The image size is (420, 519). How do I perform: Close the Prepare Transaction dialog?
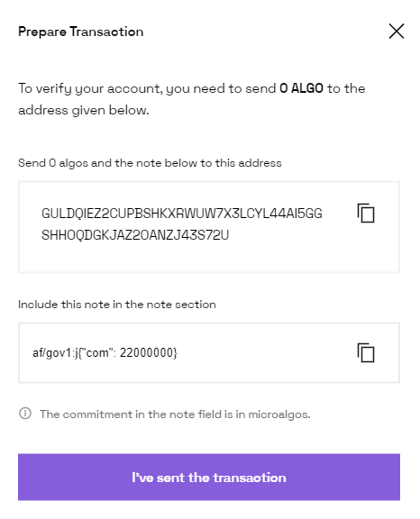tap(397, 32)
